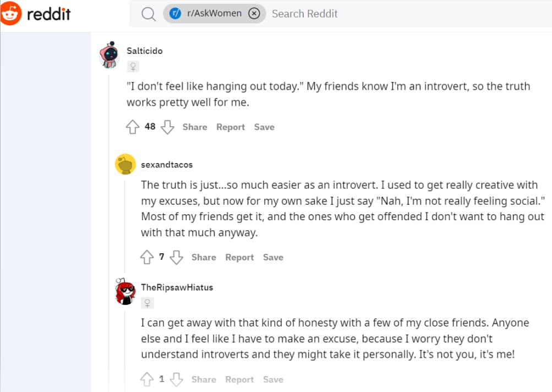Screen dimensions: 552x392
Task: Downvote Salticido's comment
Action: coord(167,127)
